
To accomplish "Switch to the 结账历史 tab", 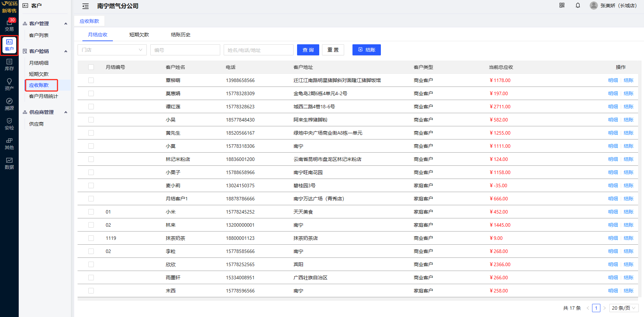I will (181, 35).
